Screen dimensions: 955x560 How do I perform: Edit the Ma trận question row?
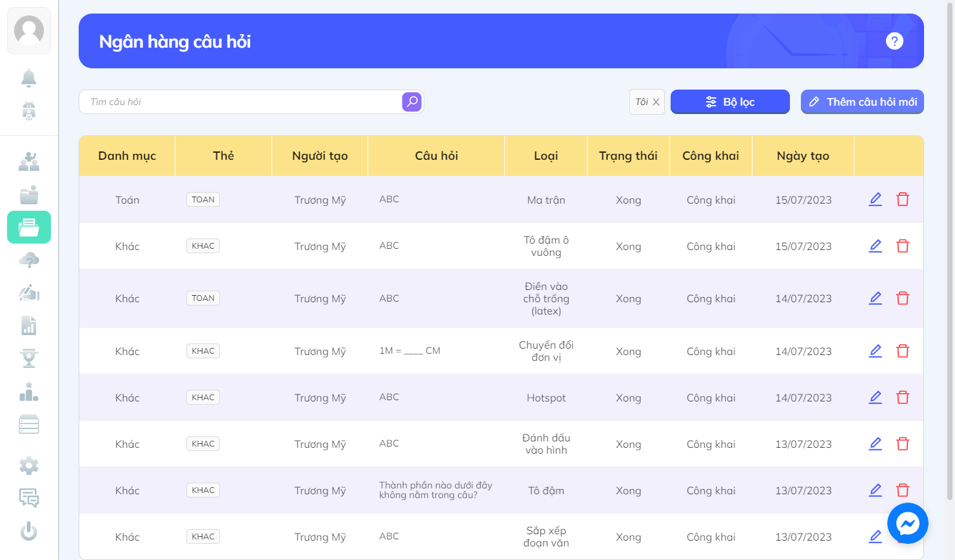coord(875,199)
